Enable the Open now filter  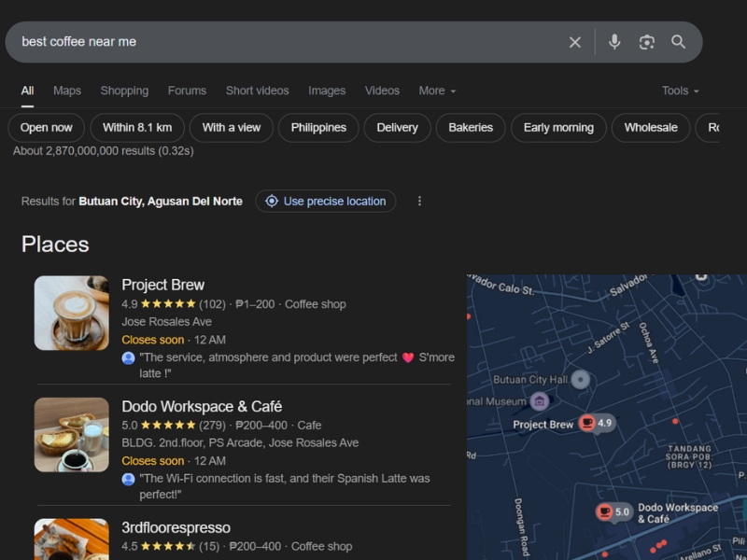(46, 127)
